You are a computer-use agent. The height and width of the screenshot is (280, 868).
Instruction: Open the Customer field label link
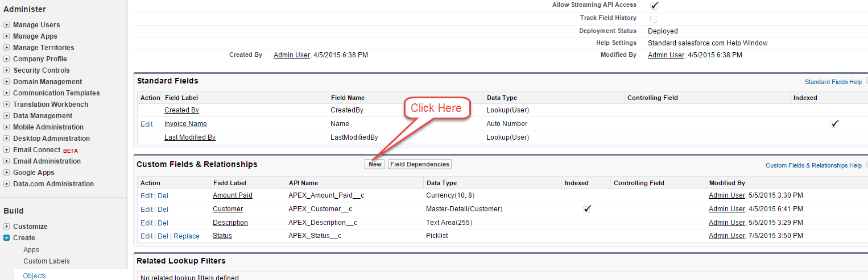pos(228,209)
